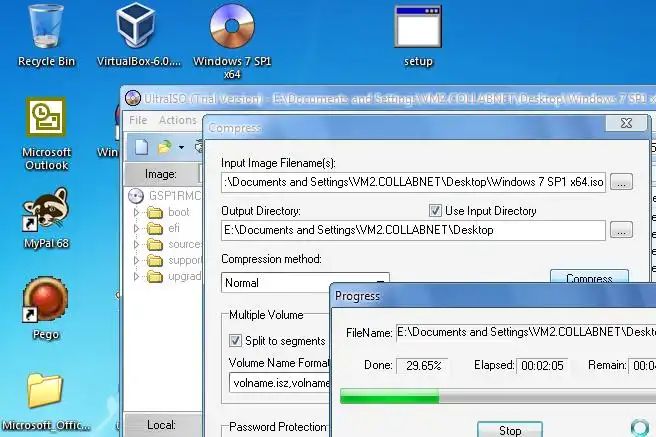This screenshot has height=437, width=656.
Task: Open the dropdown arrow beside the Open toolbar icon
Action: (x=181, y=147)
